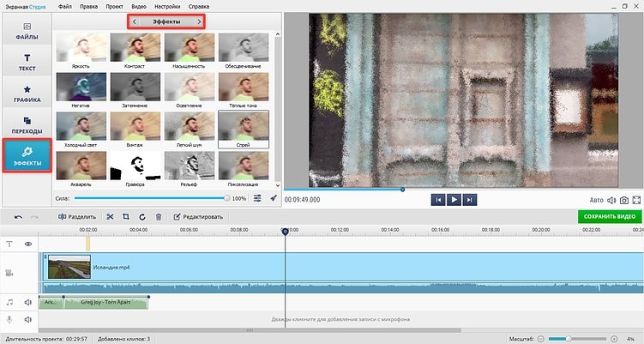
Task: Apply the Тёплые тона effect thumbnail
Action: point(244,87)
